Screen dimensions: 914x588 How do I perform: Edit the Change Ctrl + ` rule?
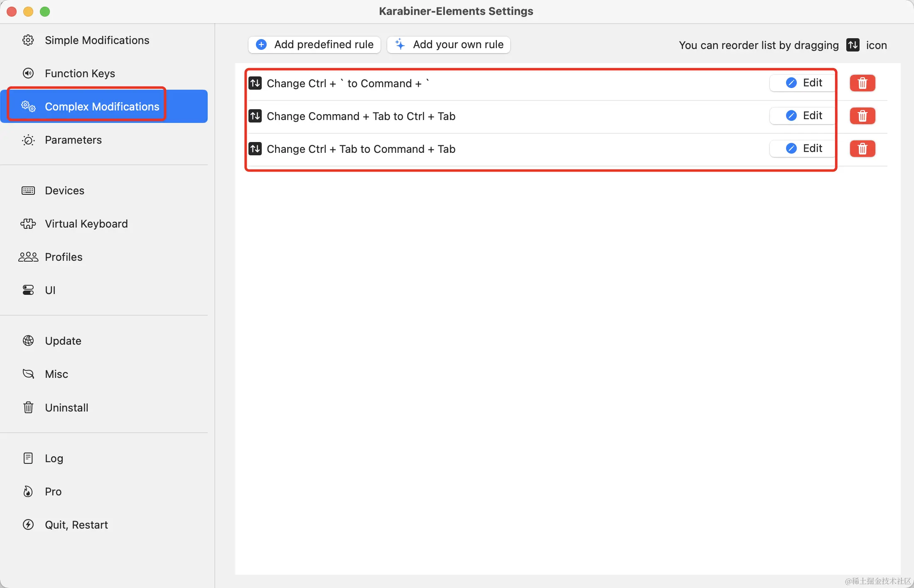pos(803,83)
